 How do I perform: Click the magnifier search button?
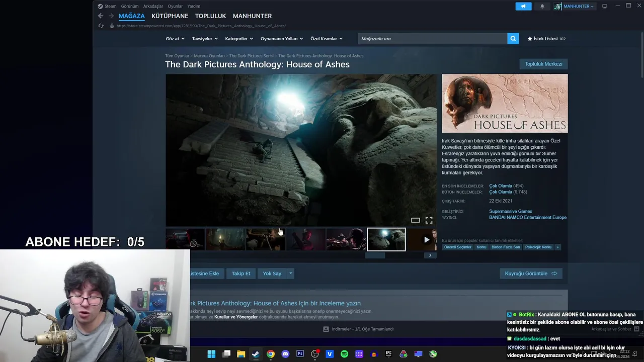(x=513, y=39)
